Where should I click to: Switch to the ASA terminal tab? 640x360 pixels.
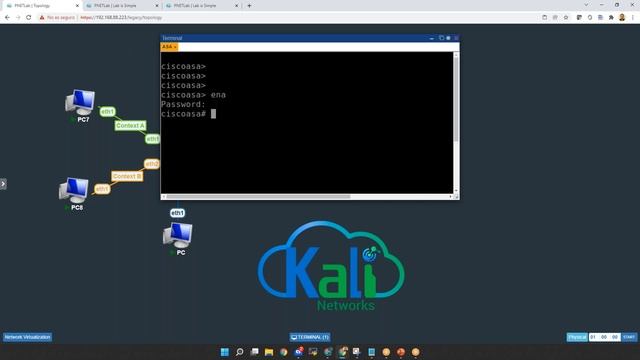tap(169, 47)
